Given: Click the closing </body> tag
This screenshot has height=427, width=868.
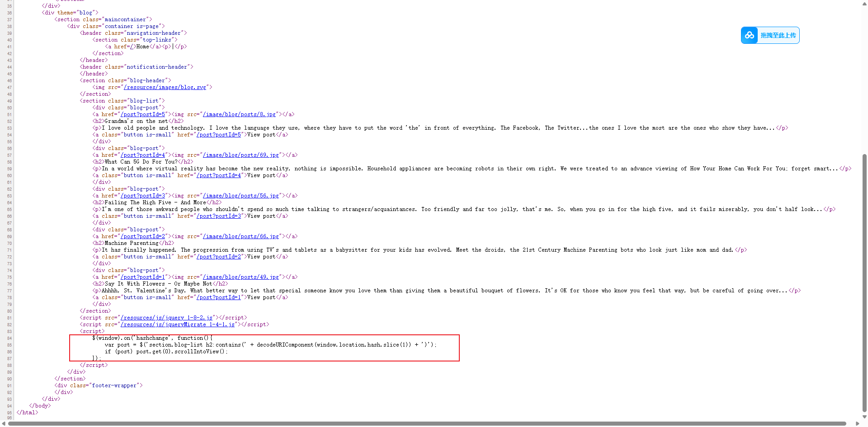Looking at the screenshot, I should (40, 406).
